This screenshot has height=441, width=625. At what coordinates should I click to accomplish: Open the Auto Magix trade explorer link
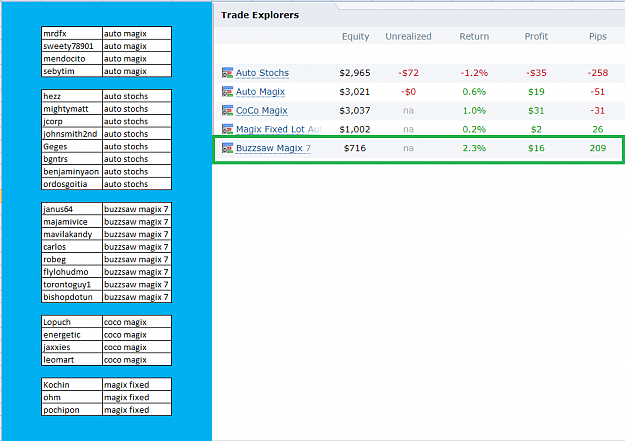pyautogui.click(x=260, y=92)
